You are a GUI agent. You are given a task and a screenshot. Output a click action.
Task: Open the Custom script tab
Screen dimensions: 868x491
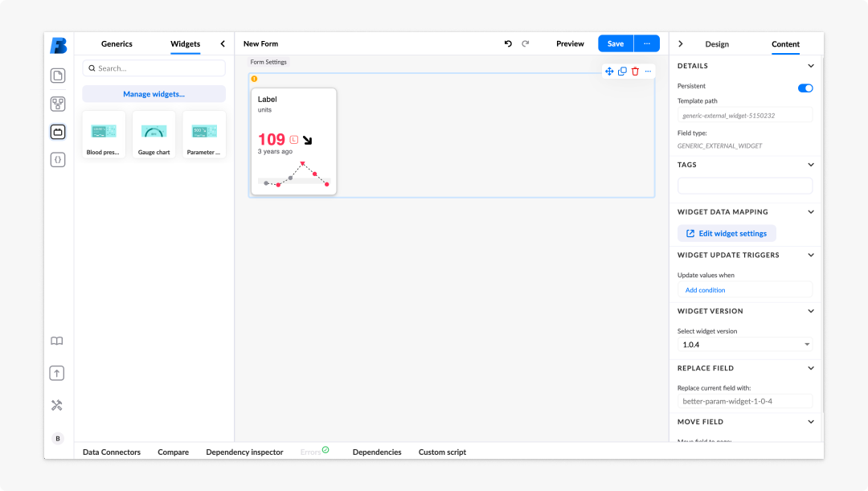tap(442, 452)
